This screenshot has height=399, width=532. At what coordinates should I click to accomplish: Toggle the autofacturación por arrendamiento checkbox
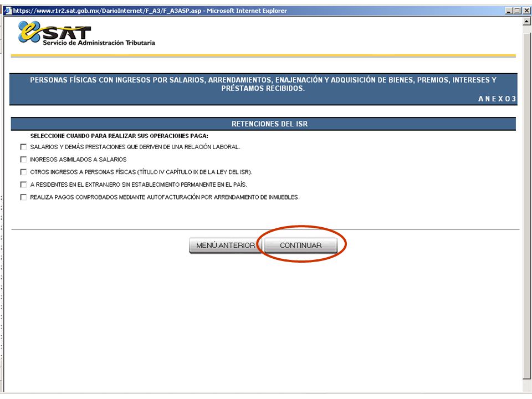[23, 197]
